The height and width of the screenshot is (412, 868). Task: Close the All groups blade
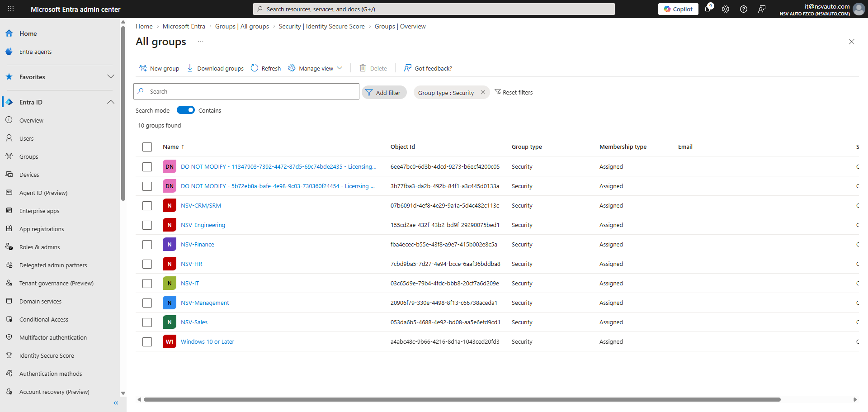852,42
